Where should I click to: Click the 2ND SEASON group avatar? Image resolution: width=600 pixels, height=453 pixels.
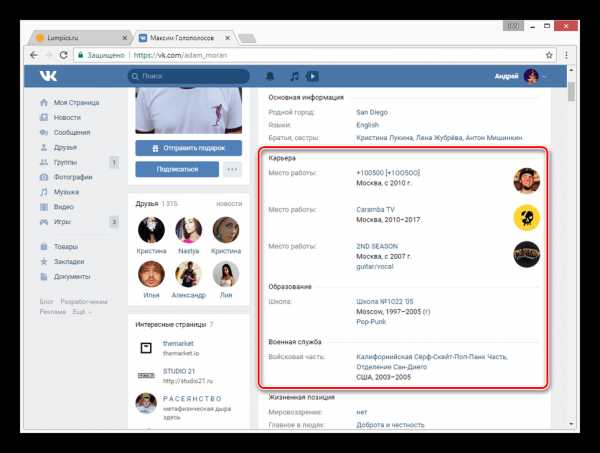coord(527,254)
